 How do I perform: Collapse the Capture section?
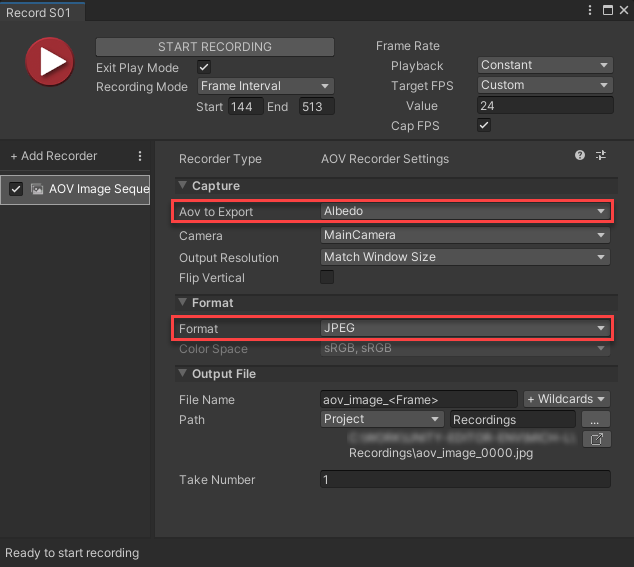183,186
